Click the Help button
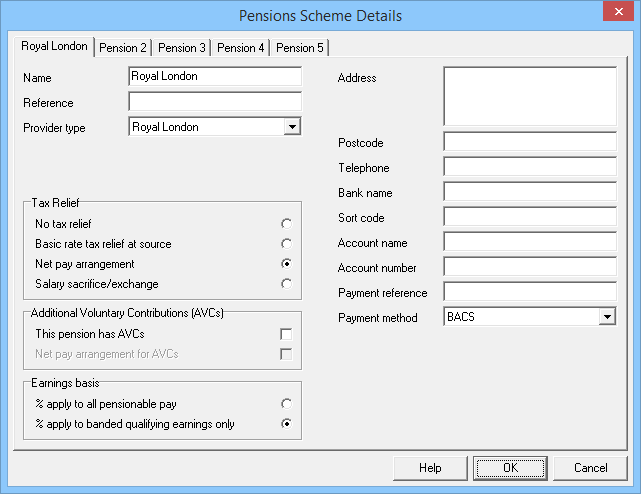This screenshot has width=641, height=494. [430, 468]
